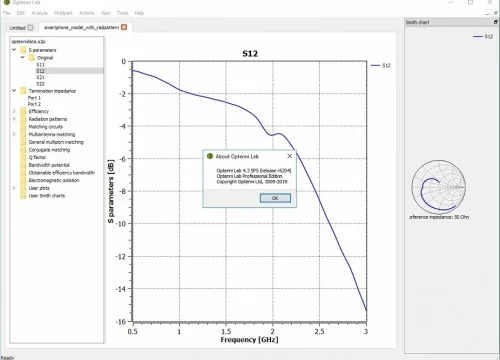Select Port 1 termination impedance

coord(34,98)
